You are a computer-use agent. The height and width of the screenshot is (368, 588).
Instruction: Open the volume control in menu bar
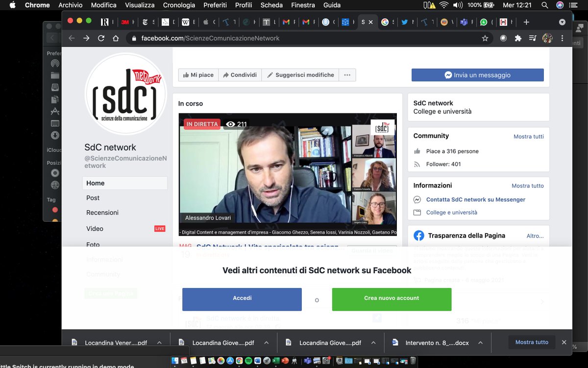point(458,5)
